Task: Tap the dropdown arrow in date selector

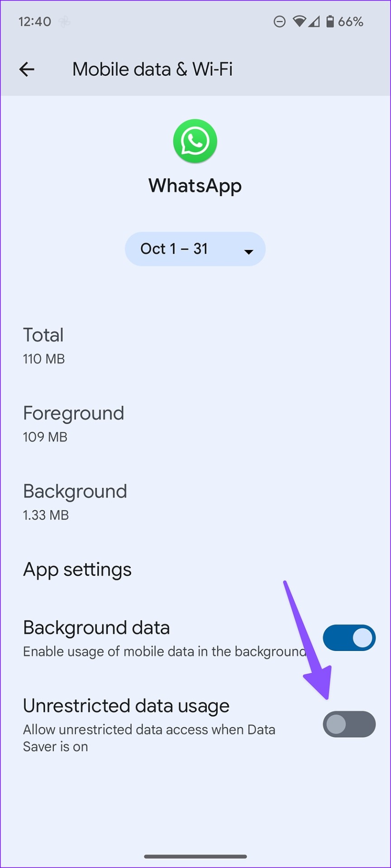Action: pyautogui.click(x=248, y=252)
